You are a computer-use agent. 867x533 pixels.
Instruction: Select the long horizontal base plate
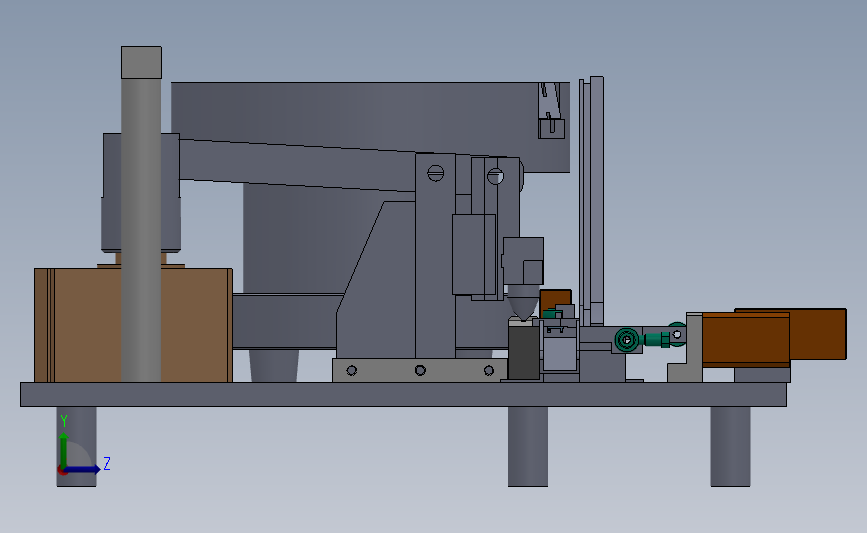pyautogui.click(x=403, y=394)
